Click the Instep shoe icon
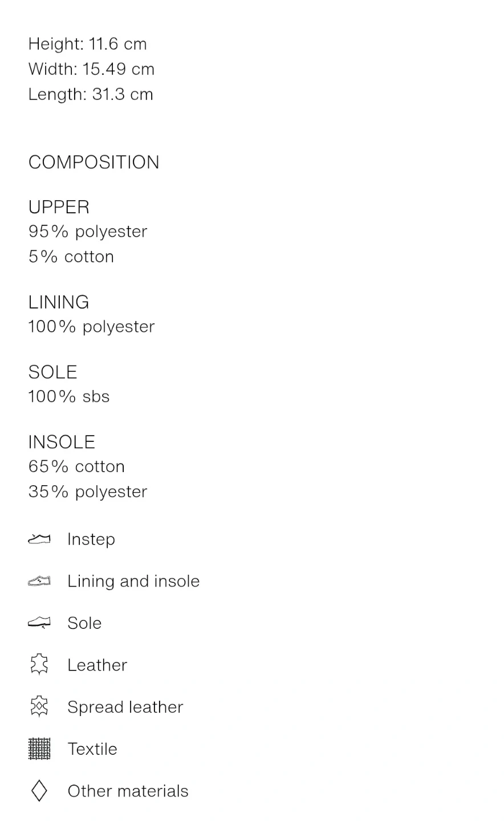The image size is (504, 821). [x=39, y=539]
